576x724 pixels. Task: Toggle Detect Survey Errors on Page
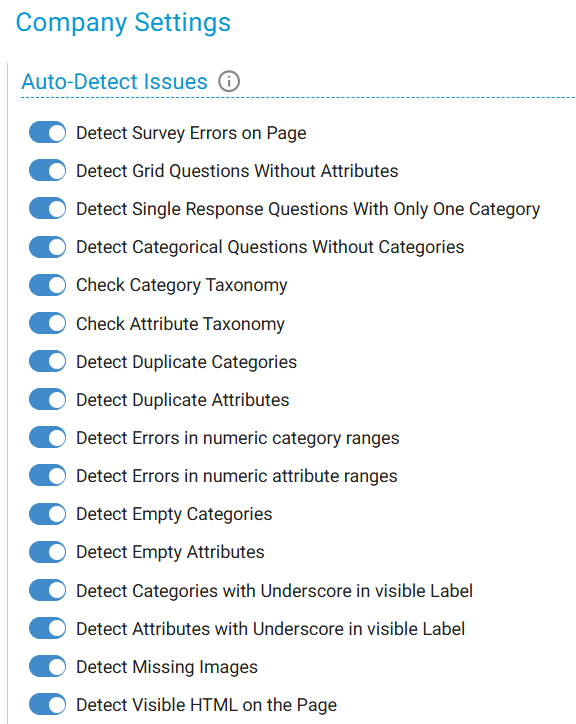tap(48, 133)
